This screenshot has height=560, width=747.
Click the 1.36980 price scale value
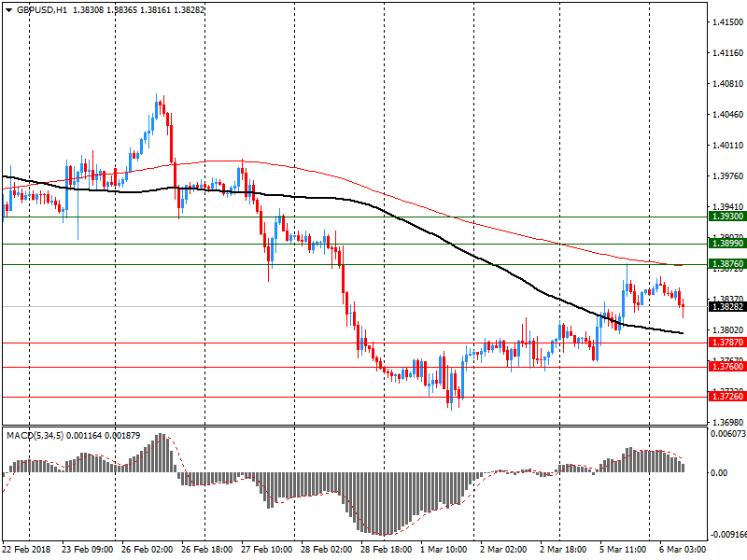pyautogui.click(x=727, y=423)
